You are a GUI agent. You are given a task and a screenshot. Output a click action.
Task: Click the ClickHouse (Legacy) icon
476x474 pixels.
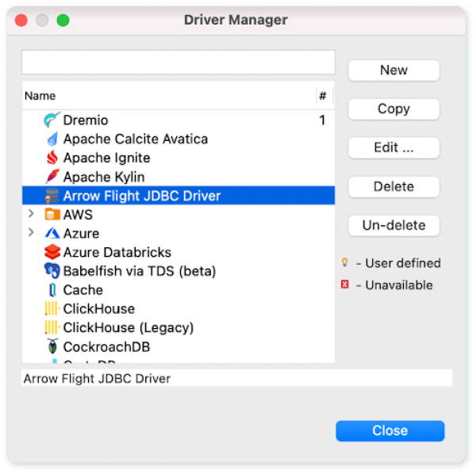point(52,328)
